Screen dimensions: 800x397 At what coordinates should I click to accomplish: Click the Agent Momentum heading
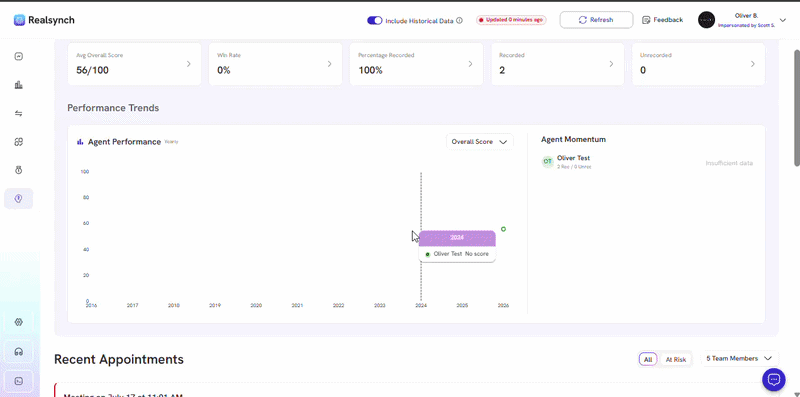pos(573,139)
